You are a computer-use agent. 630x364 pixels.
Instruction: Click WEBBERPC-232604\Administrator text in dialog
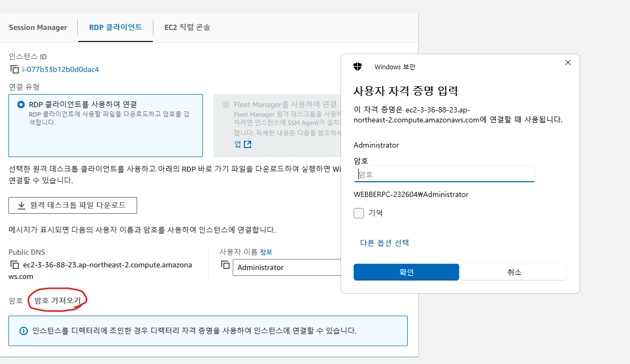tap(411, 194)
